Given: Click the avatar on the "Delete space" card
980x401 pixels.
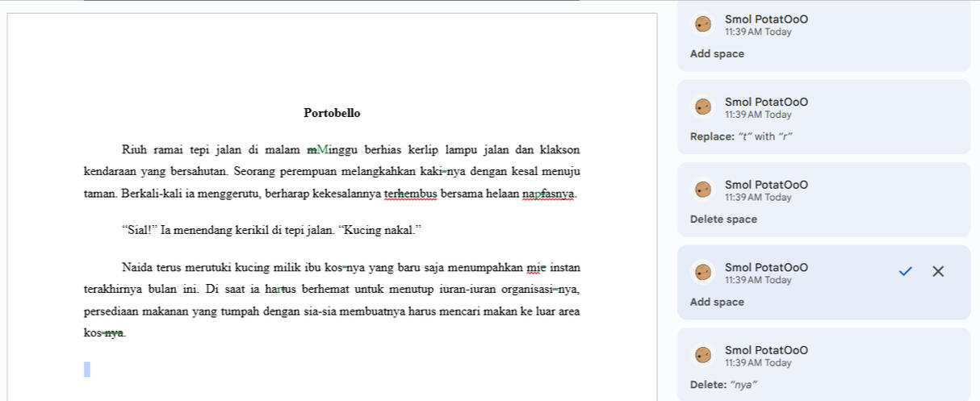Looking at the screenshot, I should tap(703, 190).
